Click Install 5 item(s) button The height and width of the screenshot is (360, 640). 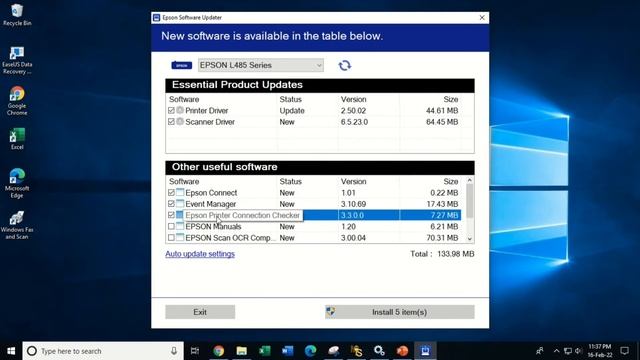coord(400,312)
